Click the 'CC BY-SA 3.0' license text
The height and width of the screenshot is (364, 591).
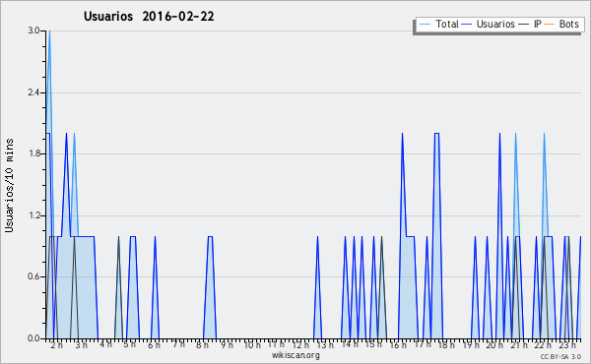point(560,357)
